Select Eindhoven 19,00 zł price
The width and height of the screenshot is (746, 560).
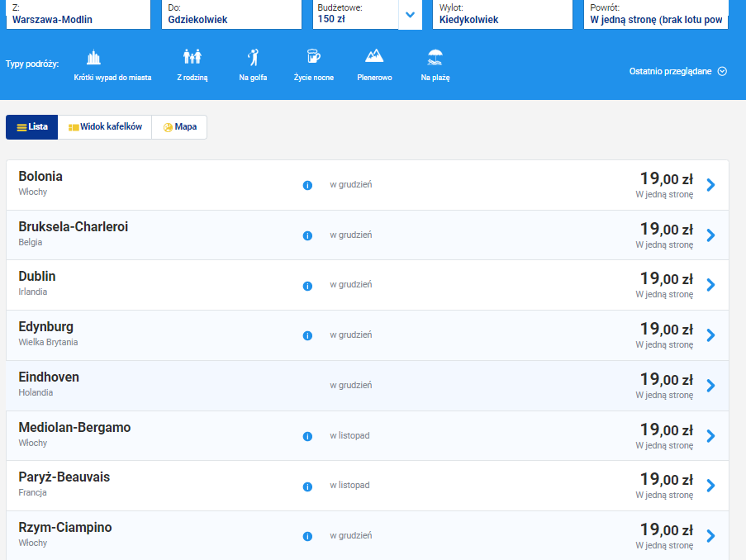tap(666, 380)
